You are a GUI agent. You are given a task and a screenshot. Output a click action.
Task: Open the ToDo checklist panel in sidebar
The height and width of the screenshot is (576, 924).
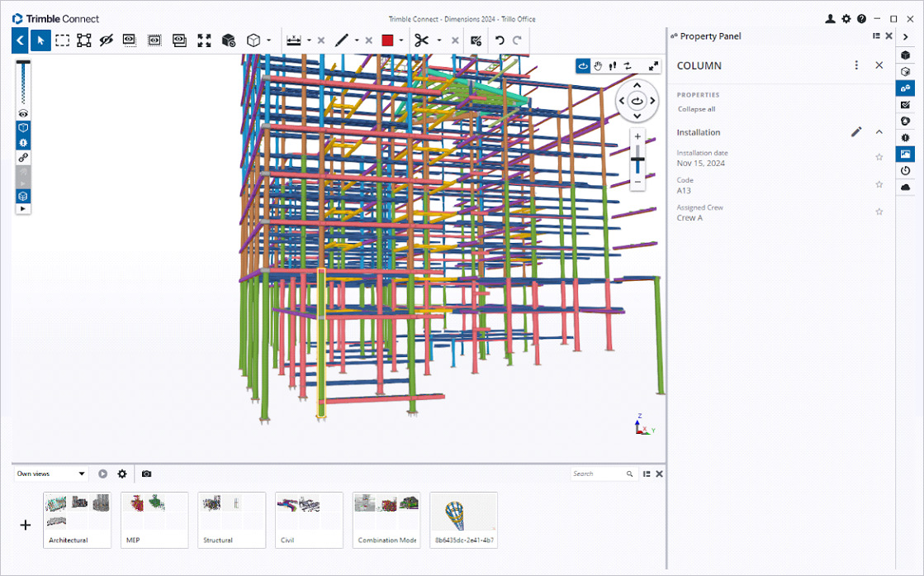click(x=906, y=104)
